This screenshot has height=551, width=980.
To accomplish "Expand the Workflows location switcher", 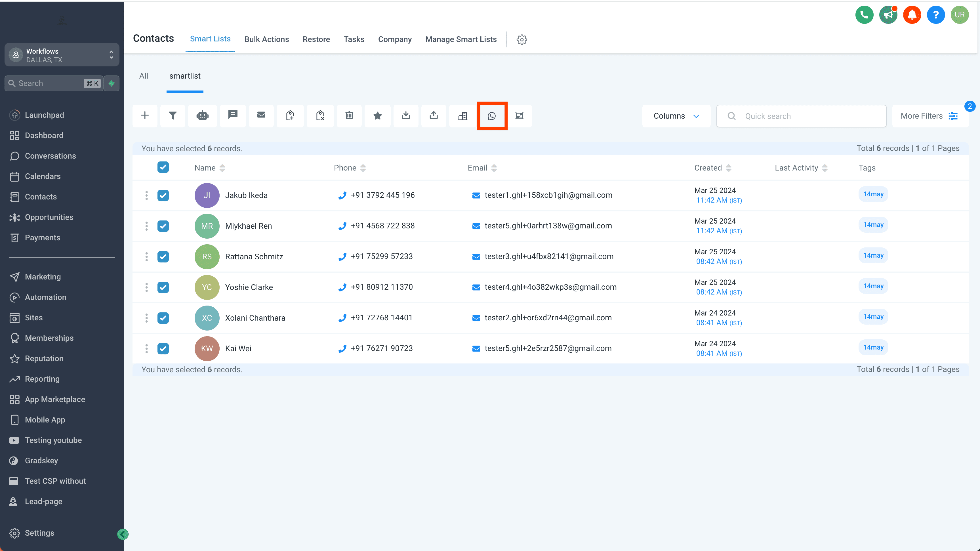I will (x=62, y=55).
